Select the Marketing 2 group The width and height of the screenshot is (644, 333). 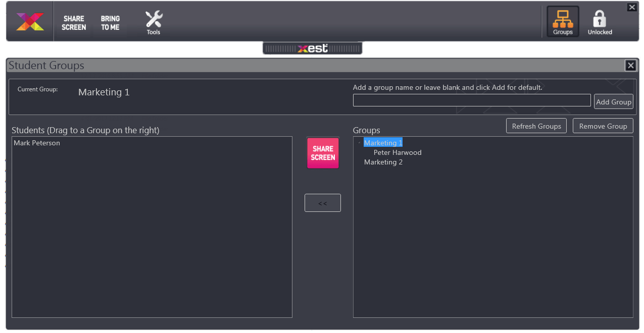[x=383, y=162]
